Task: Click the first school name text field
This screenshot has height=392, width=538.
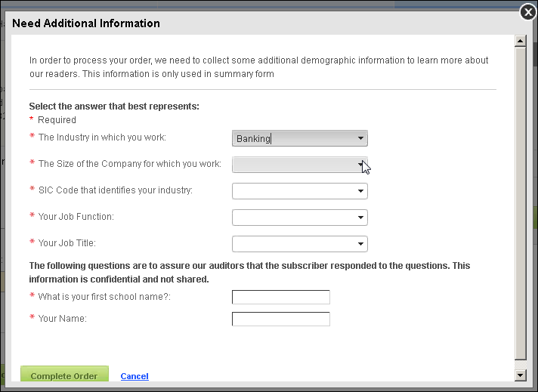Action: pos(280,297)
